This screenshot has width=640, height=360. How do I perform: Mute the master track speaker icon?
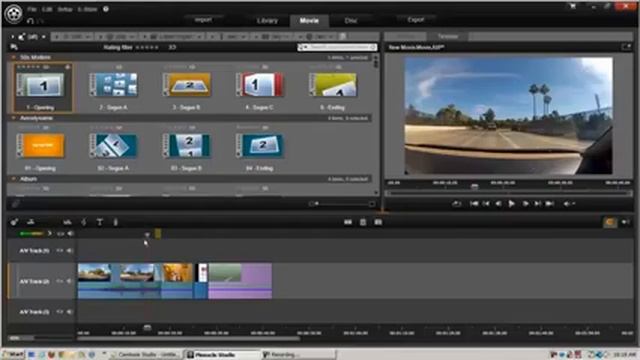tap(71, 233)
